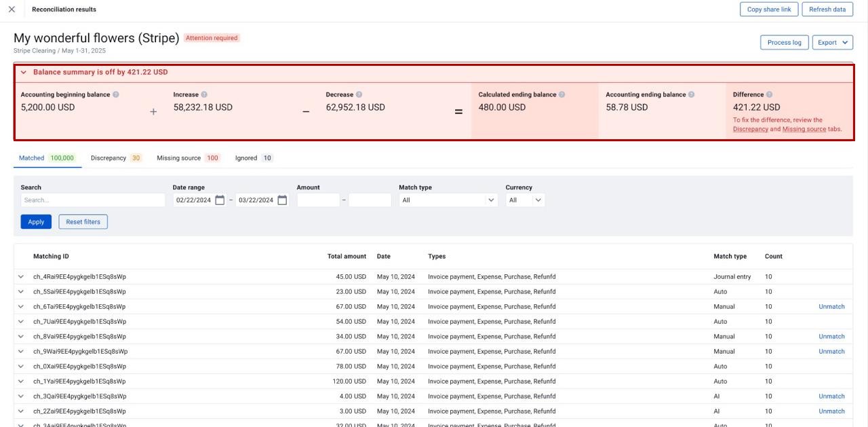Click the maximum Amount field
Screen dimensions: 868x427
coord(370,200)
